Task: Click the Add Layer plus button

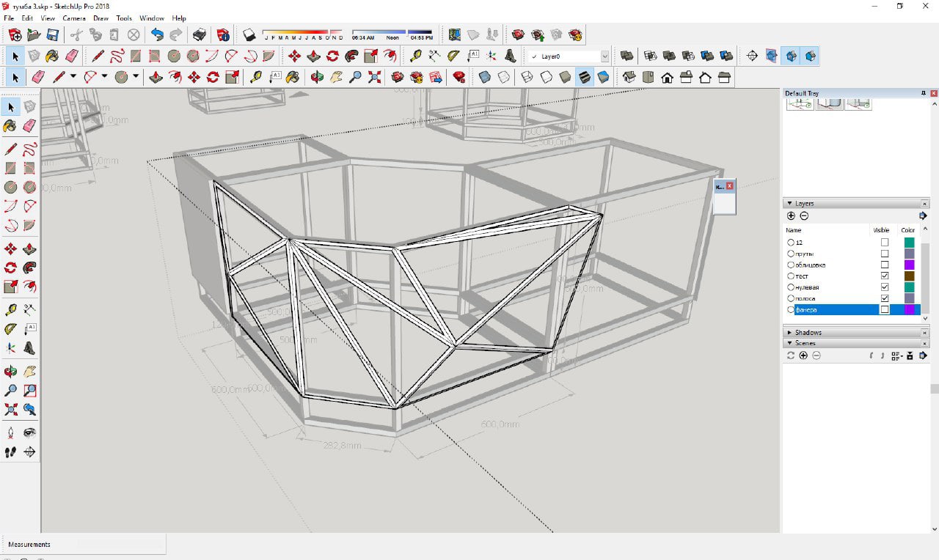Action: click(x=791, y=215)
